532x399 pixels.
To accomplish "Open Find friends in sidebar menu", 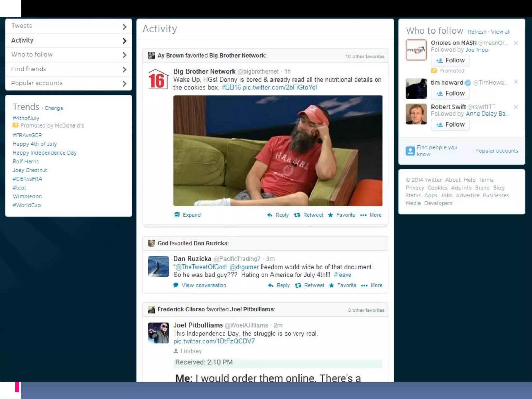I will tap(29, 69).
